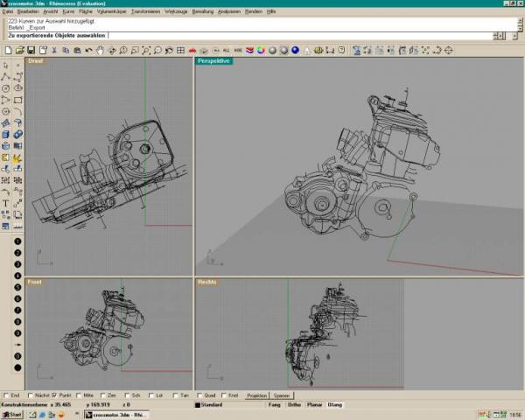The image size is (525, 420).
Task: Open the Perspektive viewport title menu
Action: [x=213, y=61]
